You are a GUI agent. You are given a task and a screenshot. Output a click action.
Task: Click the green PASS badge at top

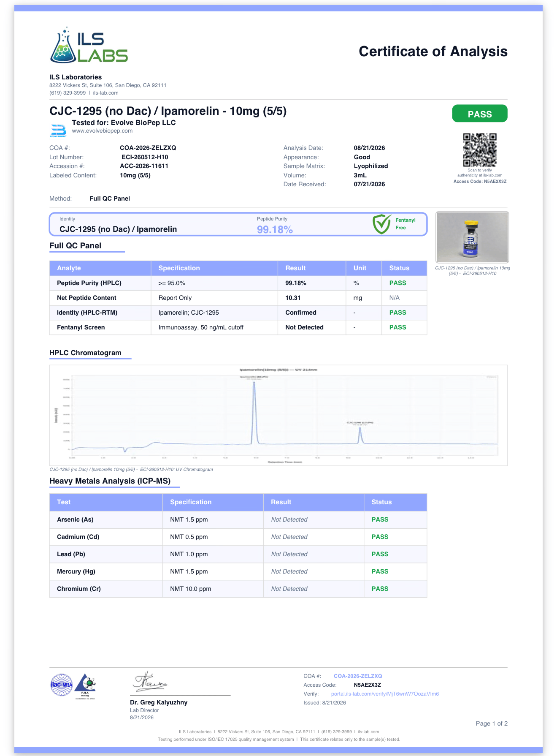(x=480, y=114)
